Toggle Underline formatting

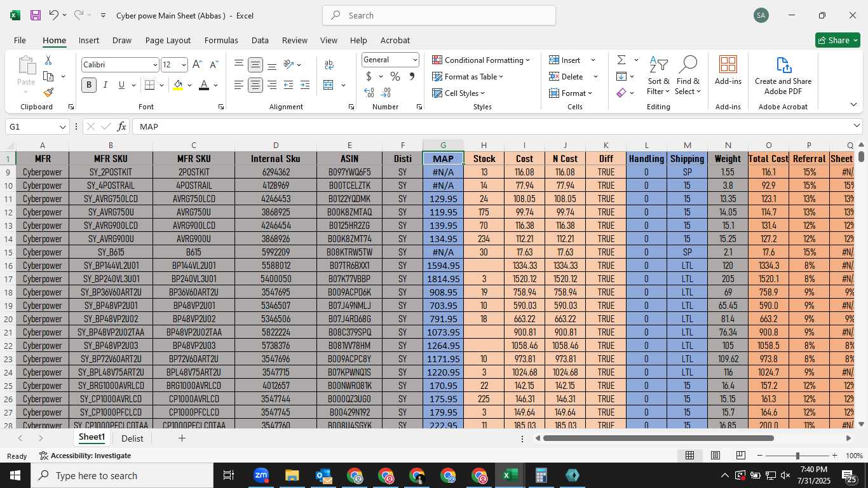pyautogui.click(x=121, y=85)
